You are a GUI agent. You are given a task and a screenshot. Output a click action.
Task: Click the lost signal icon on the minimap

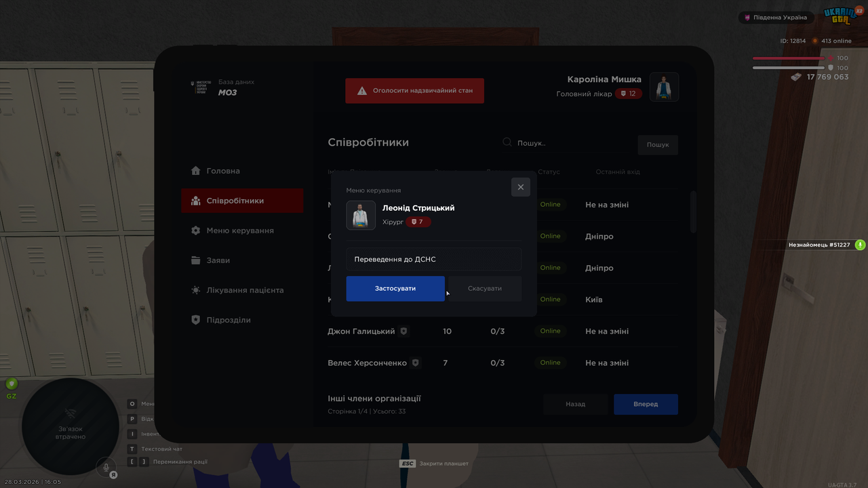(x=71, y=413)
